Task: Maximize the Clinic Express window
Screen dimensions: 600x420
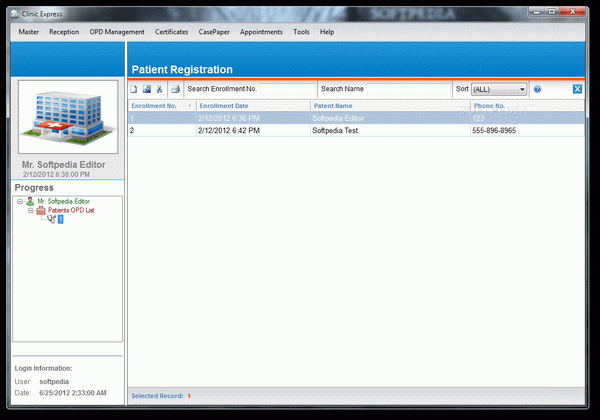Action: (x=552, y=12)
